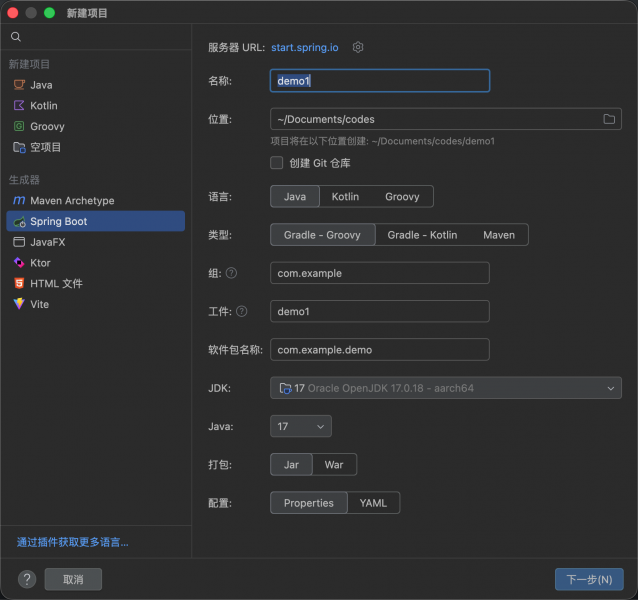Select Java in new project list

[x=96, y=85]
